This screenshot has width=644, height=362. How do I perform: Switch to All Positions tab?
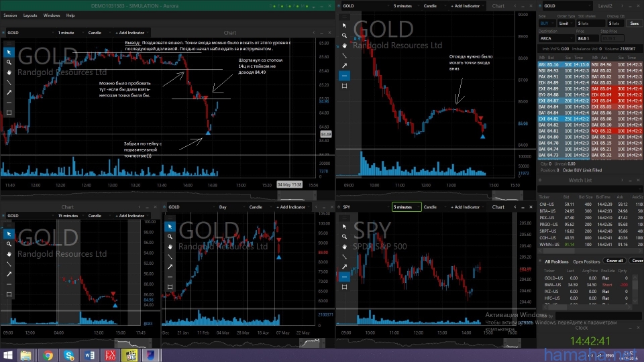pos(557,261)
